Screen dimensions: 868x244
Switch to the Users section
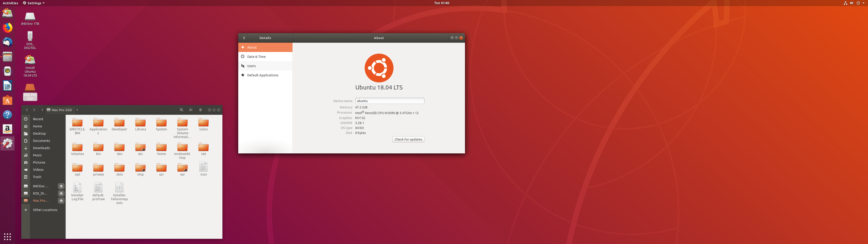(265, 66)
